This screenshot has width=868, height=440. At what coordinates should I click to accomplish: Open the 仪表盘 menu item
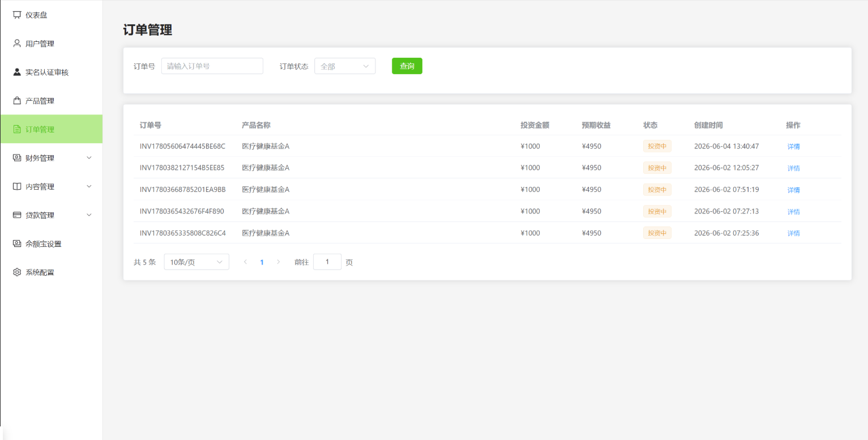pos(52,15)
